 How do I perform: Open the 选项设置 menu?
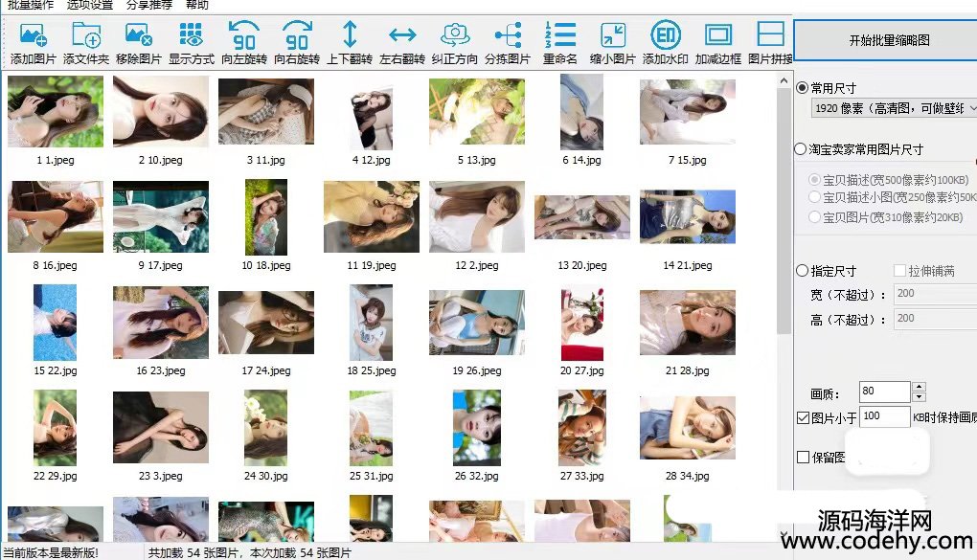pyautogui.click(x=90, y=5)
